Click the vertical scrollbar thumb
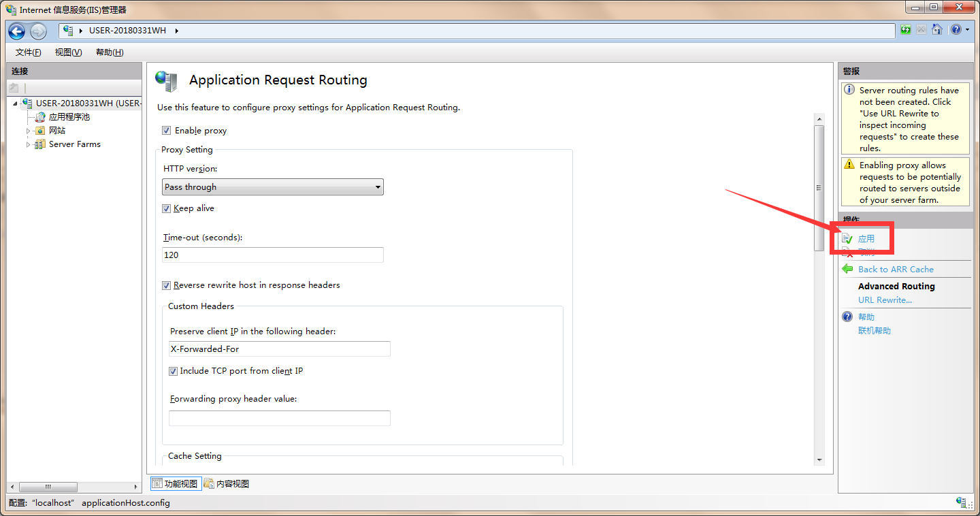Image resolution: width=980 pixels, height=516 pixels. click(x=819, y=188)
